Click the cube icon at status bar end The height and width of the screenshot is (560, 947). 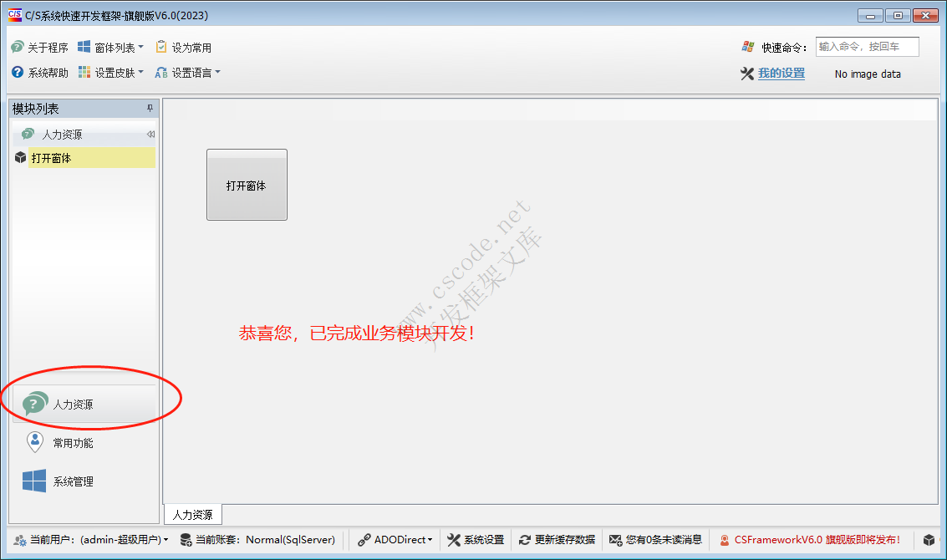pyautogui.click(x=929, y=539)
